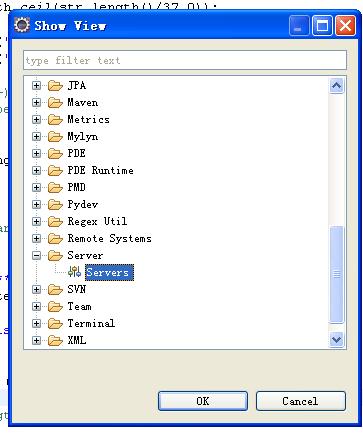Click the scrollbar down arrow
363x434 pixels.
coord(336,340)
